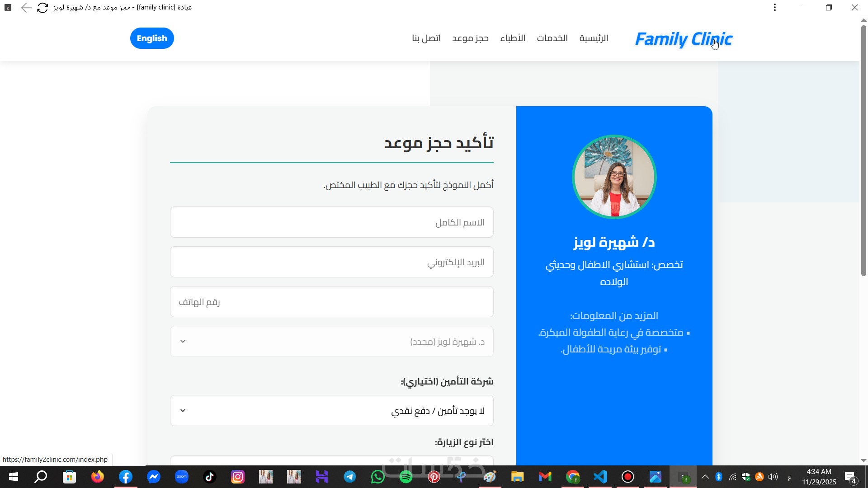Click the browser reload icon
868x488 pixels.
pos(42,8)
